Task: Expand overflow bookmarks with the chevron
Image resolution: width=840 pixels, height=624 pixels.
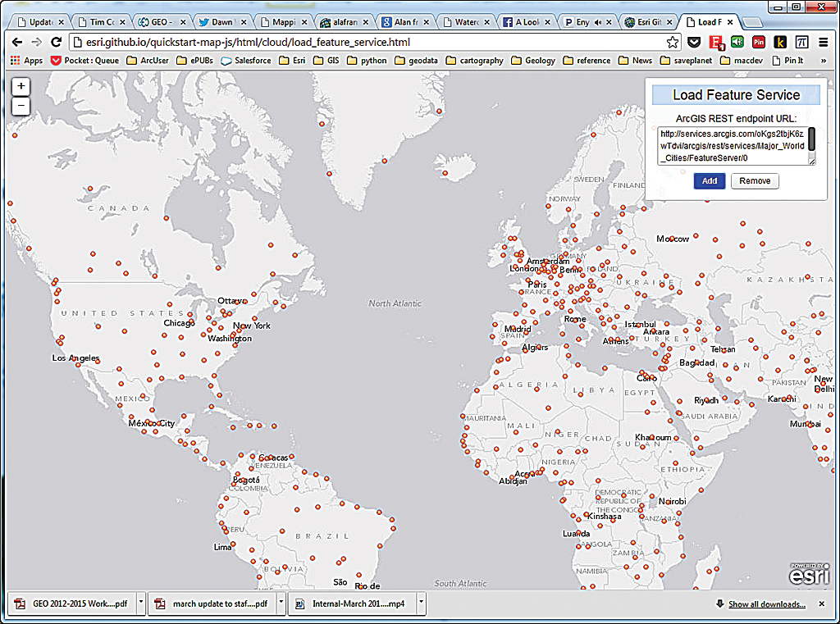Action: [824, 60]
